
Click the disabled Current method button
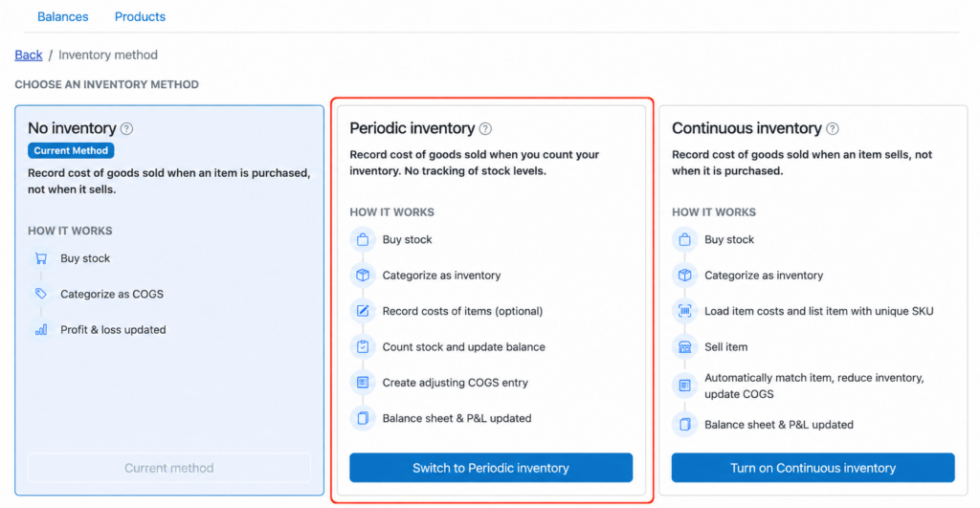(x=168, y=468)
